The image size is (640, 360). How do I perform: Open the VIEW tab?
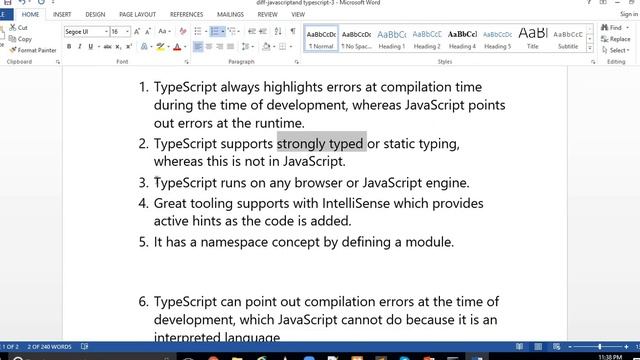298,14
